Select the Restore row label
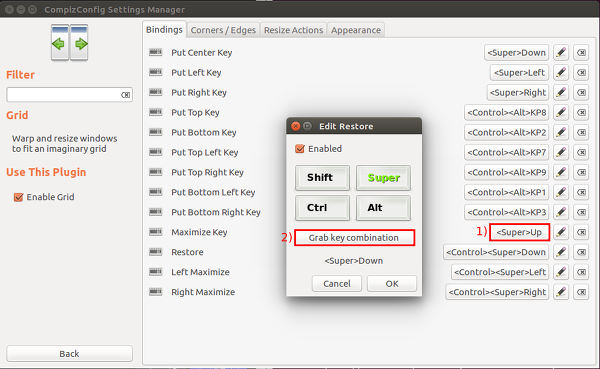The height and width of the screenshot is (369, 600). pos(187,252)
